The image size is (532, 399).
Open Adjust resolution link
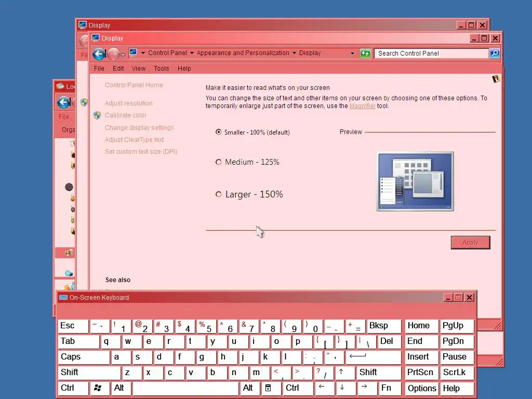(x=129, y=103)
